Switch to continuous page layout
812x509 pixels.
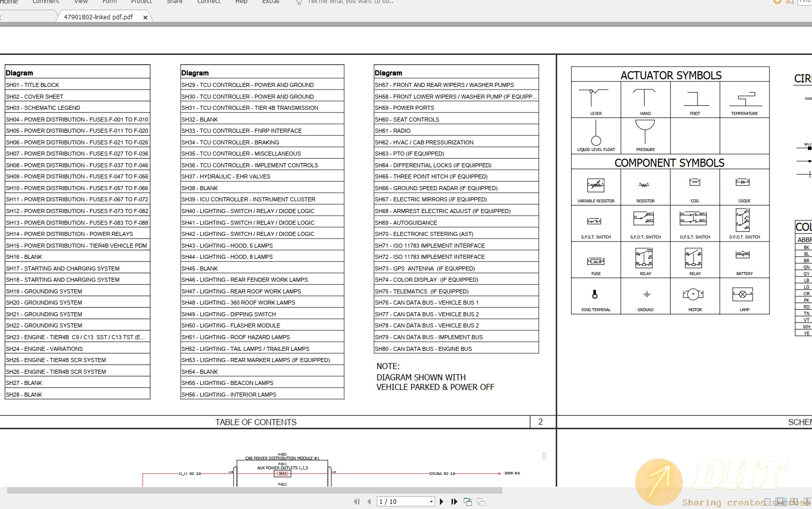tap(780, 502)
